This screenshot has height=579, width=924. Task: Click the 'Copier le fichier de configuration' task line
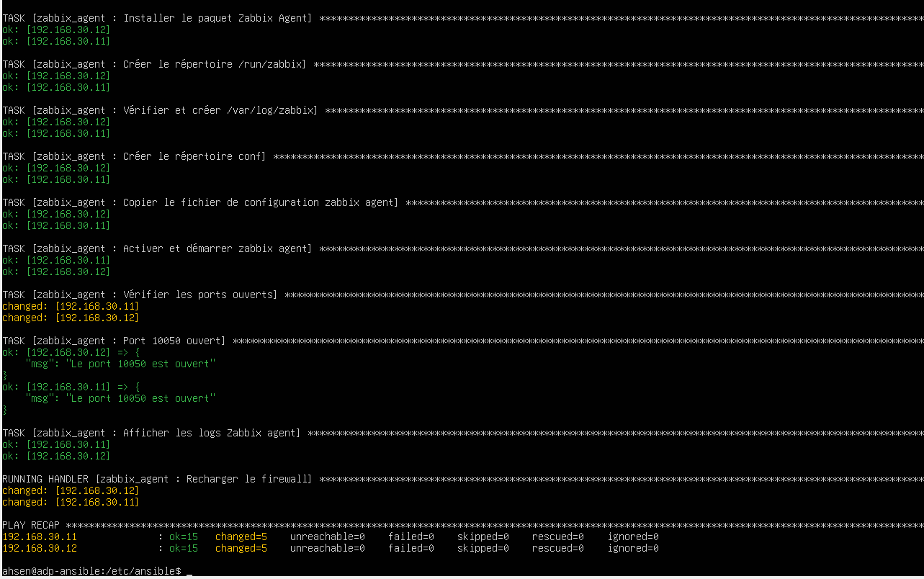pos(200,202)
